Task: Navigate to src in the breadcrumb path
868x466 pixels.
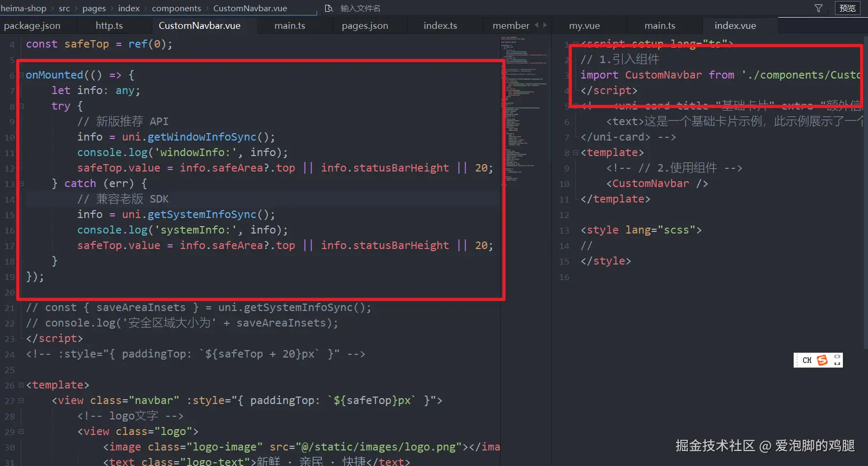Action: tap(64, 9)
